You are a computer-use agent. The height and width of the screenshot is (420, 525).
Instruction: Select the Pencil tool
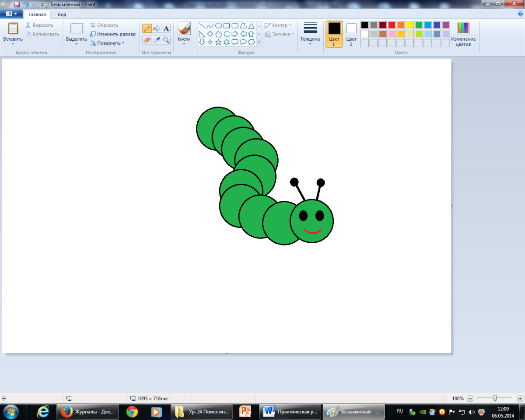pyautogui.click(x=147, y=29)
